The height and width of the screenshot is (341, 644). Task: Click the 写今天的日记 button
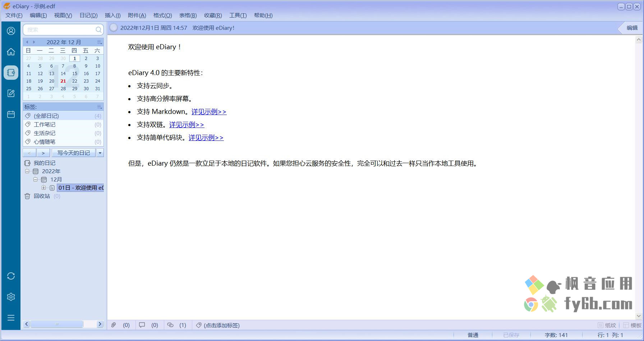tap(74, 153)
